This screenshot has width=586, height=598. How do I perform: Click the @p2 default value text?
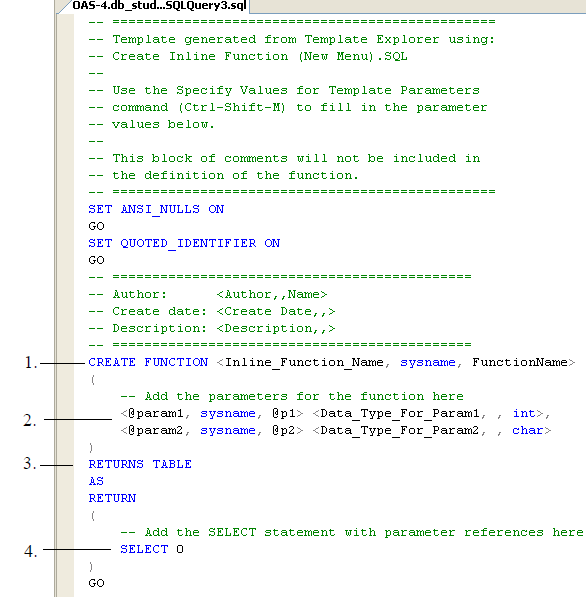click(284, 430)
